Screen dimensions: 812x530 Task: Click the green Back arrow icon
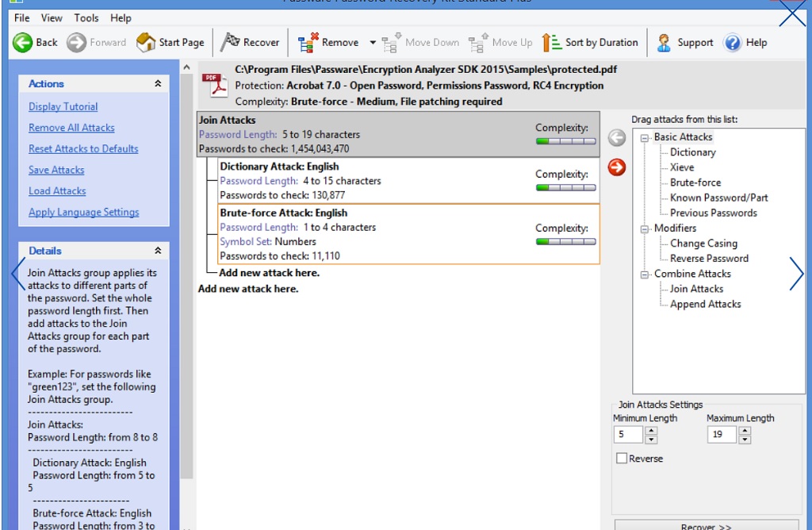22,43
